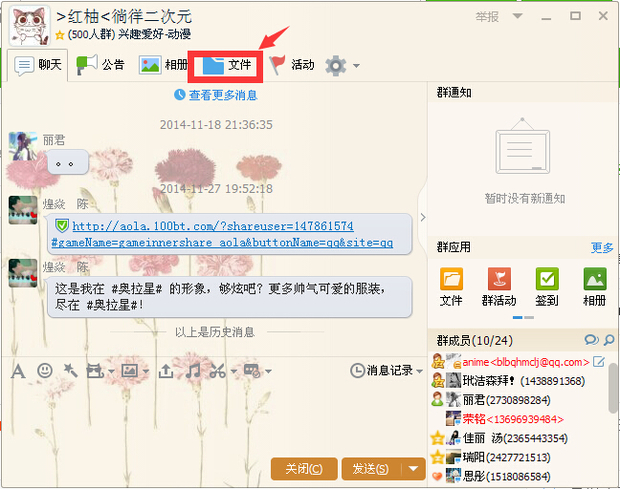Open the 相册 tab
620x489 pixels.
point(163,65)
